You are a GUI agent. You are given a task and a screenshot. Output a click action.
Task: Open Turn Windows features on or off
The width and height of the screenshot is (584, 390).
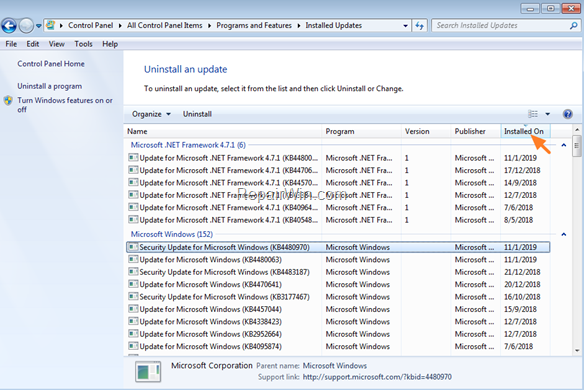[65, 105]
